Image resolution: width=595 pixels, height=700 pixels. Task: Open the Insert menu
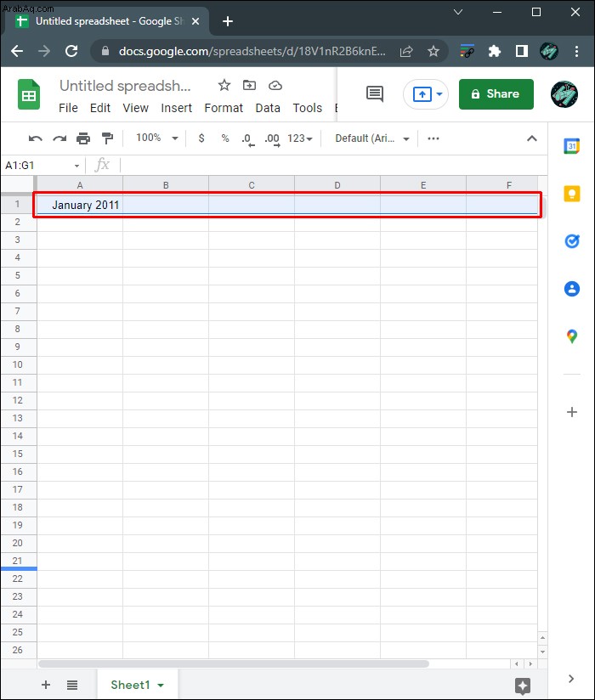177,108
